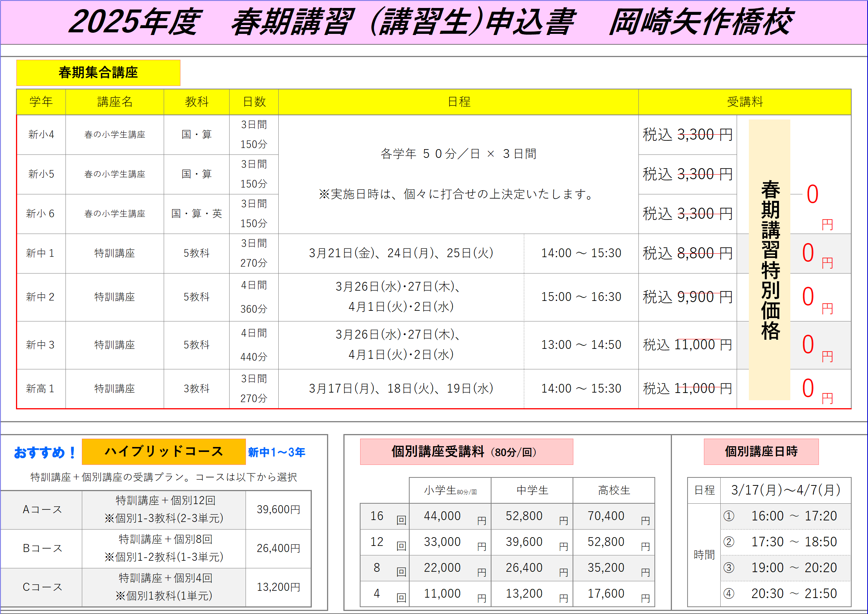
Task: Select the Bコース row label
Action: [41, 549]
